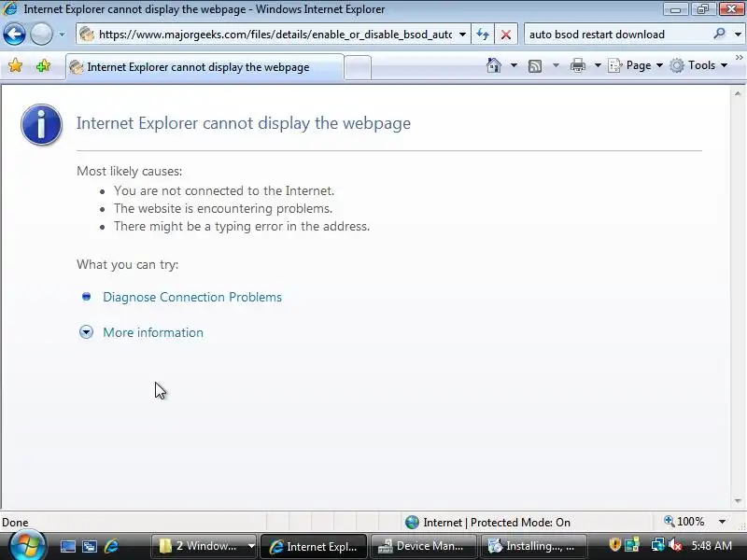Refresh the page with the Refresh icon
Screen dimensions: 747x560
[x=483, y=35]
